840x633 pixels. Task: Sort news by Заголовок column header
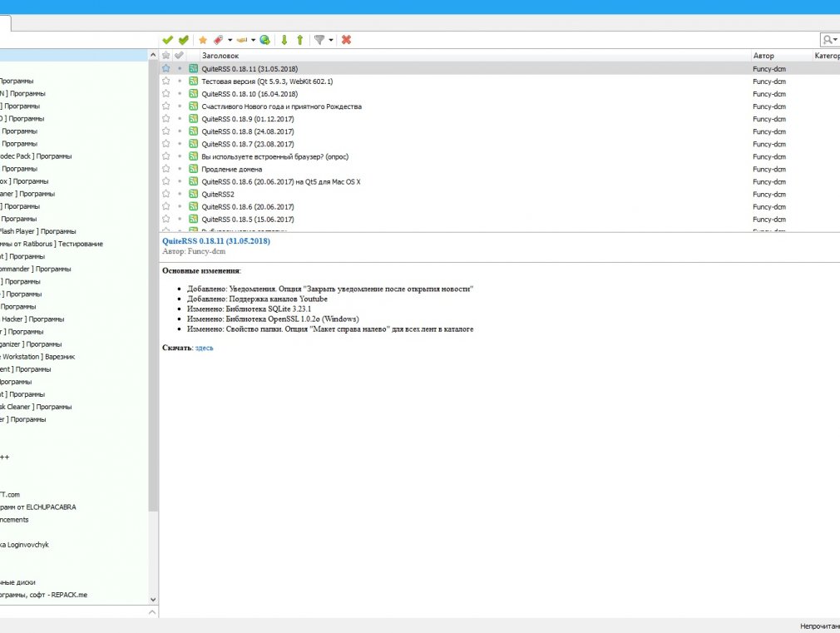[x=220, y=55]
